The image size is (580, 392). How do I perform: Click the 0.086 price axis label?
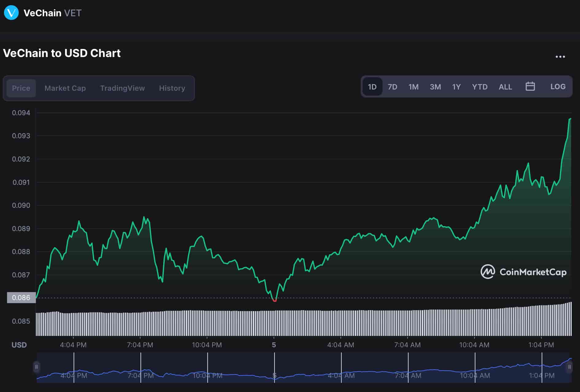pyautogui.click(x=21, y=298)
